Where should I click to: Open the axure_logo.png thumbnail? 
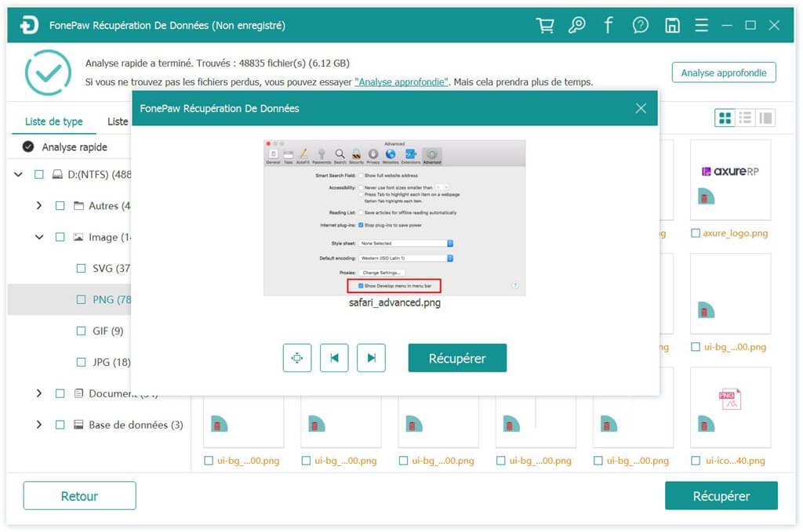tap(730, 180)
